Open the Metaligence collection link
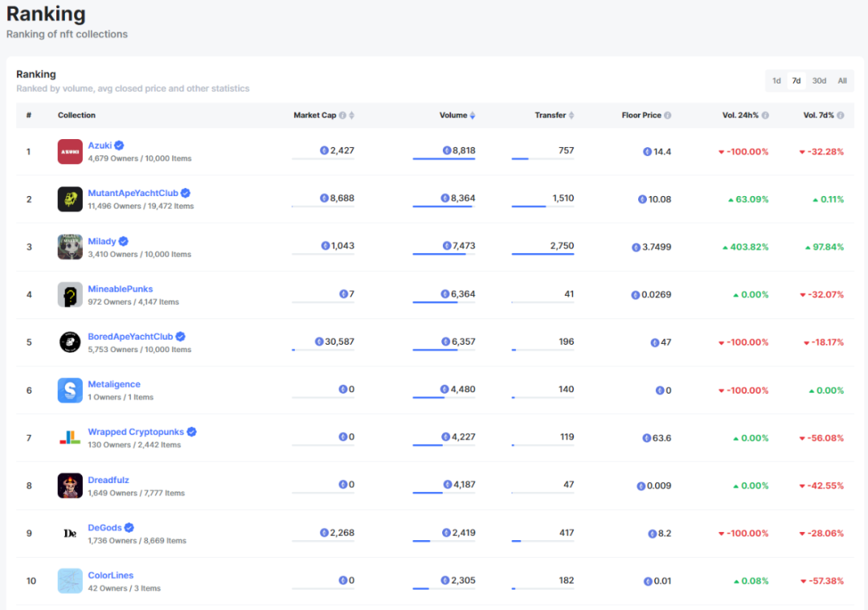 [114, 384]
